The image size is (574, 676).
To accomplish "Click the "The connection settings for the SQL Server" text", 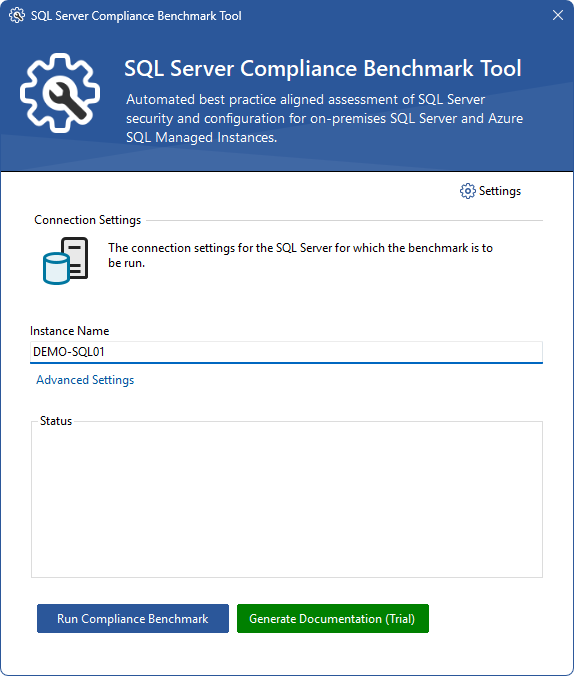I will [x=300, y=255].
